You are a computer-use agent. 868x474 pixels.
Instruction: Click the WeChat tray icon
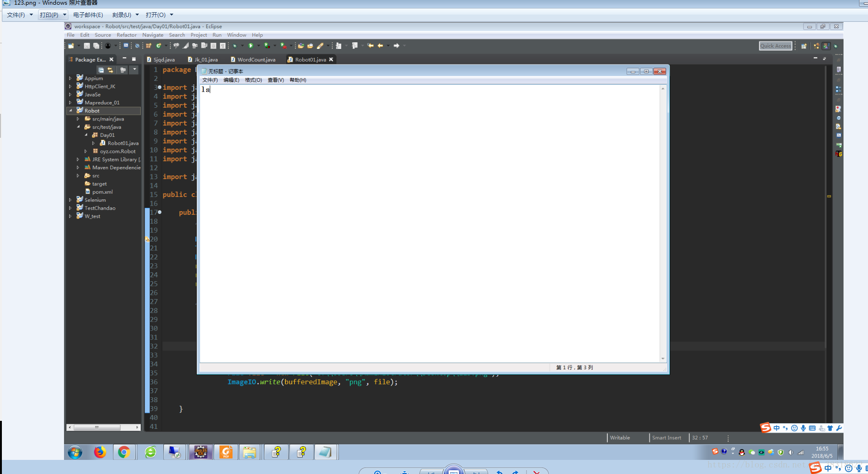pyautogui.click(x=752, y=452)
